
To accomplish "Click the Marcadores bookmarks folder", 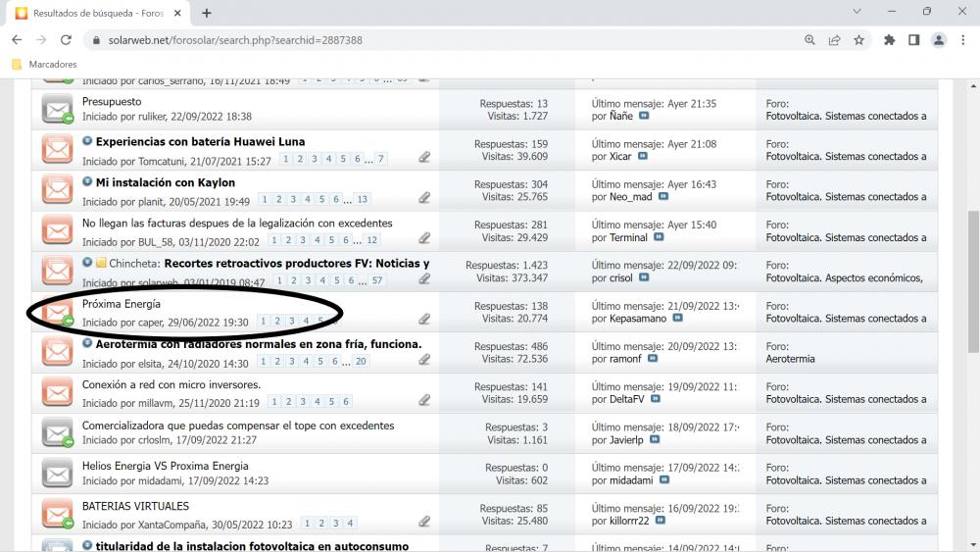I will click(x=44, y=64).
